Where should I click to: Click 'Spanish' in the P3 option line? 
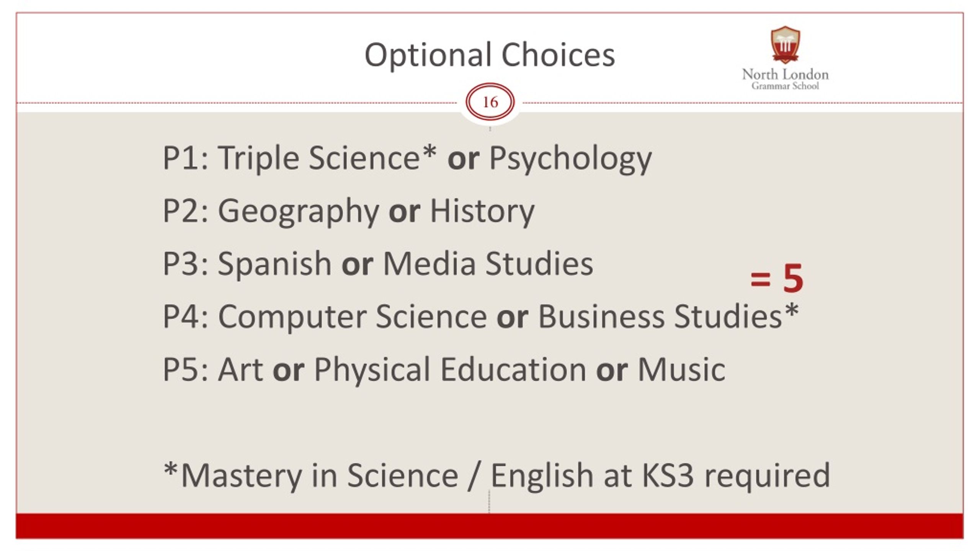(x=274, y=264)
